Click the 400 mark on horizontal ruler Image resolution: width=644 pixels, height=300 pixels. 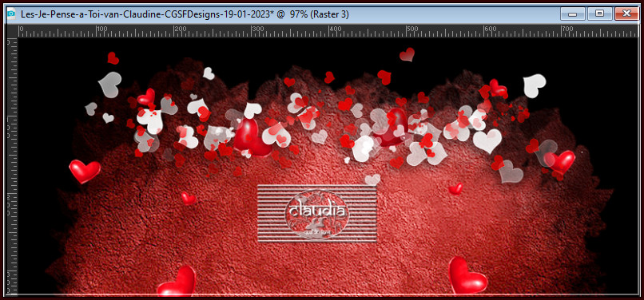click(335, 30)
